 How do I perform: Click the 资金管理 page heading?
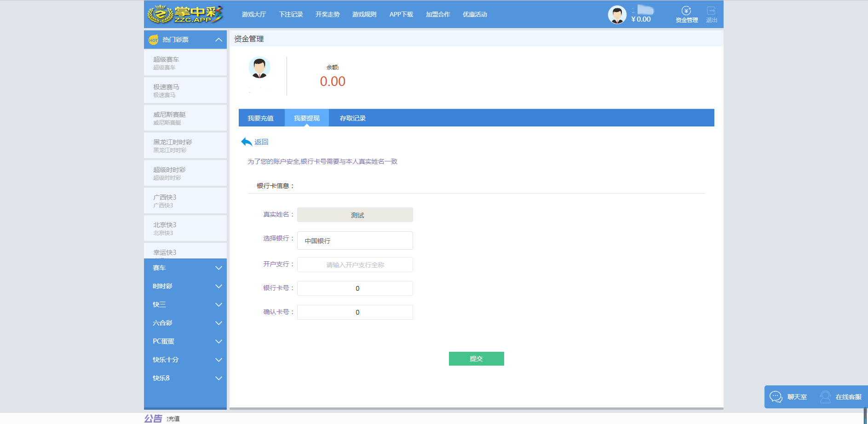coord(249,39)
